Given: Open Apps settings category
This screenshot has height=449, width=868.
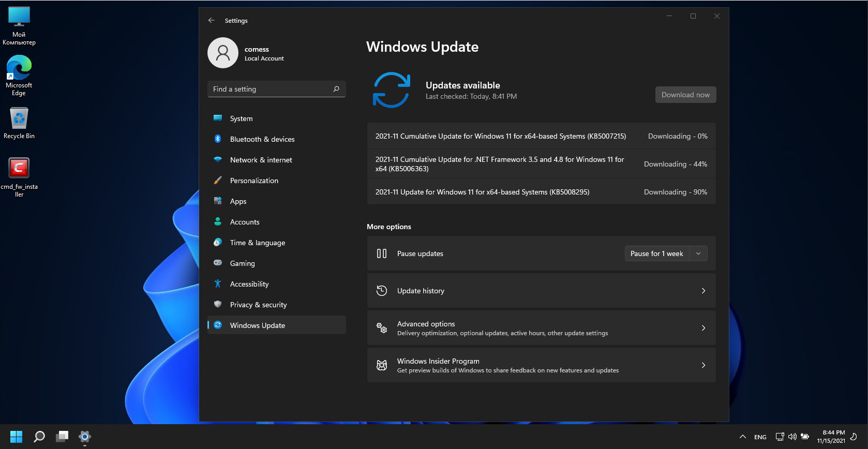Looking at the screenshot, I should [x=277, y=201].
